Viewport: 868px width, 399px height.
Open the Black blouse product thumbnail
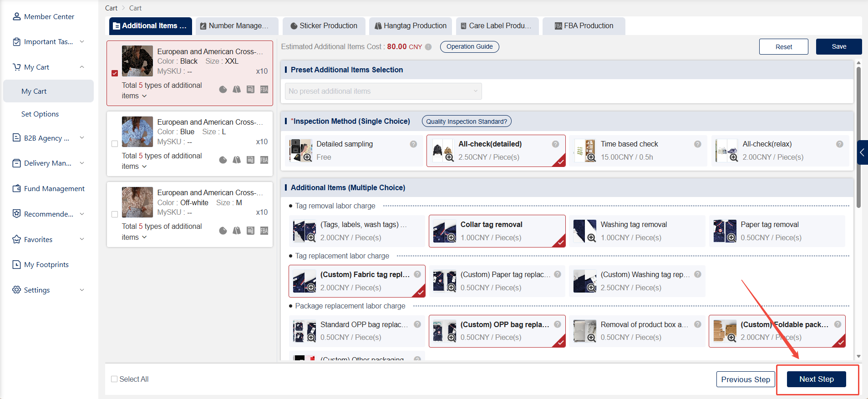(137, 61)
